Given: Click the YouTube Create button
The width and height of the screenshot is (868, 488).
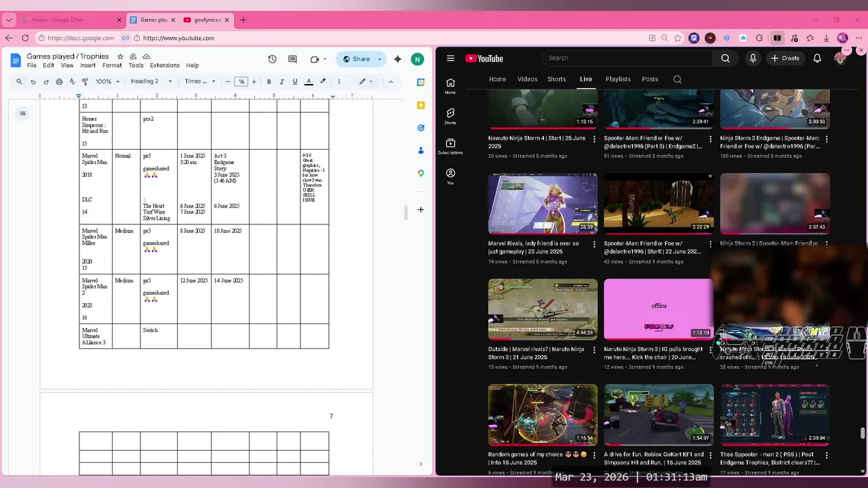Looking at the screenshot, I should click(785, 58).
